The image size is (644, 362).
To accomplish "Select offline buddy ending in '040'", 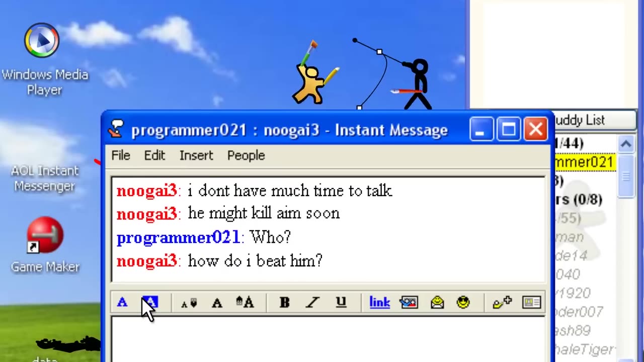I will pyautogui.click(x=568, y=275).
